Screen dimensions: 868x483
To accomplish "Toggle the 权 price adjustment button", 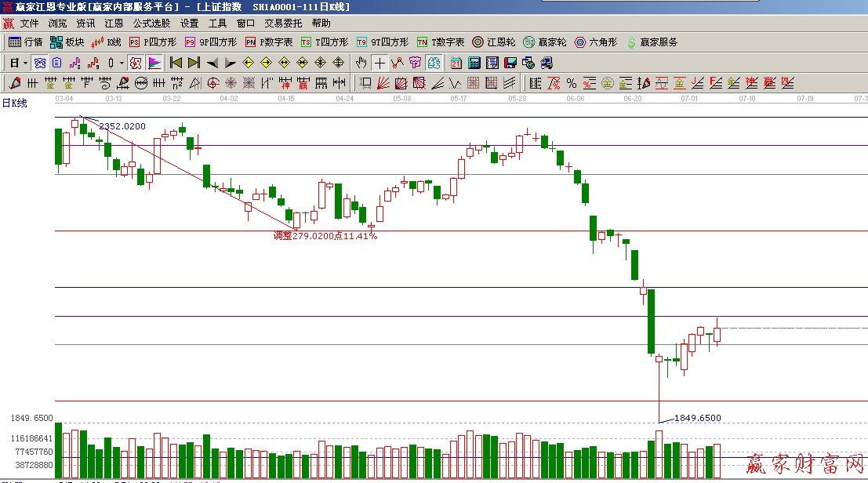I will (x=135, y=63).
